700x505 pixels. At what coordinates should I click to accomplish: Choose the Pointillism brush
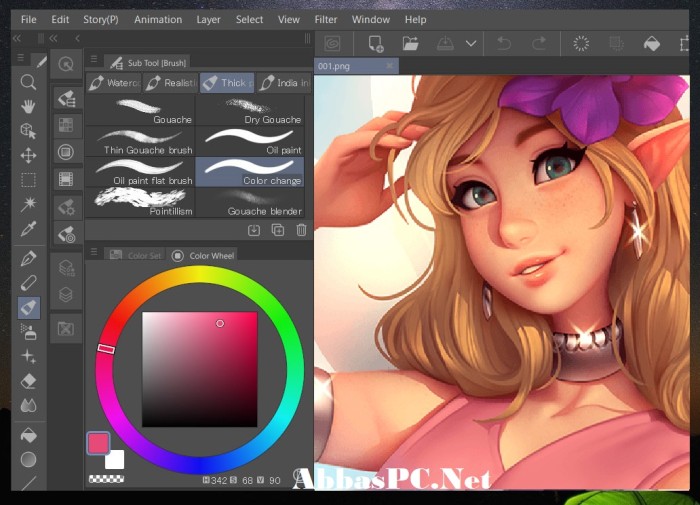pos(140,203)
